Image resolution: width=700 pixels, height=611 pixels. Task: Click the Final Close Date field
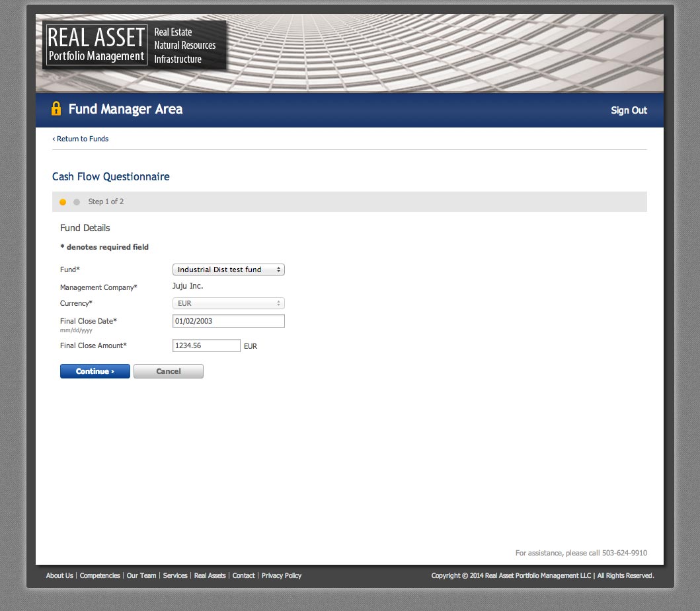[228, 321]
